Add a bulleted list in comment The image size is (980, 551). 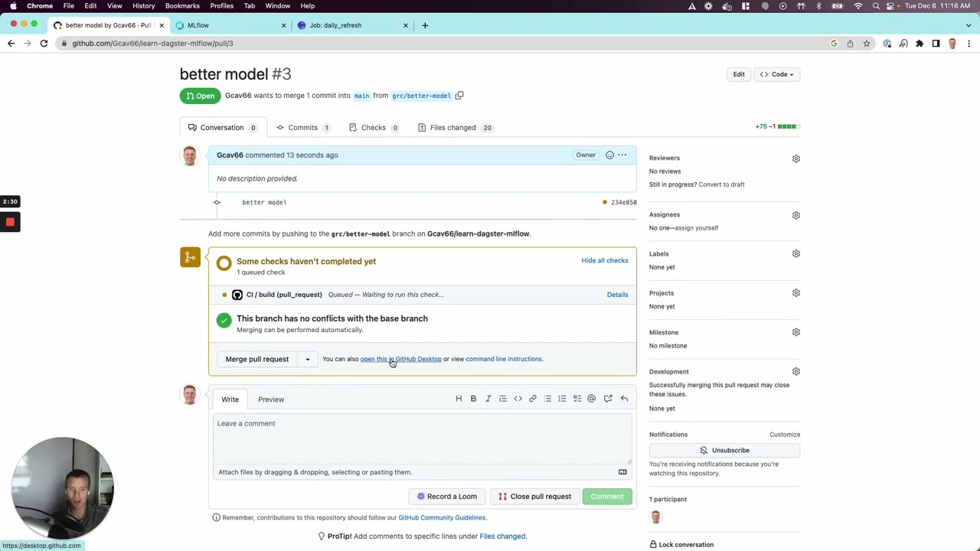[x=547, y=399]
